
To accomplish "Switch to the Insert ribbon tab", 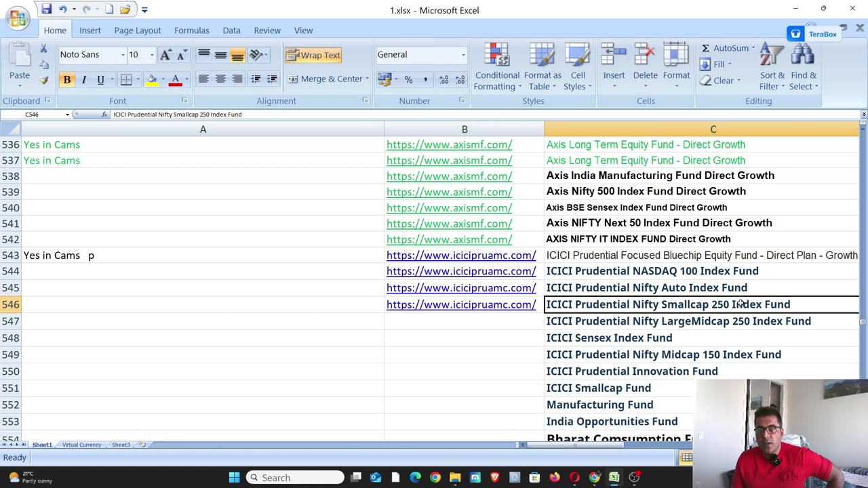I will [x=90, y=30].
